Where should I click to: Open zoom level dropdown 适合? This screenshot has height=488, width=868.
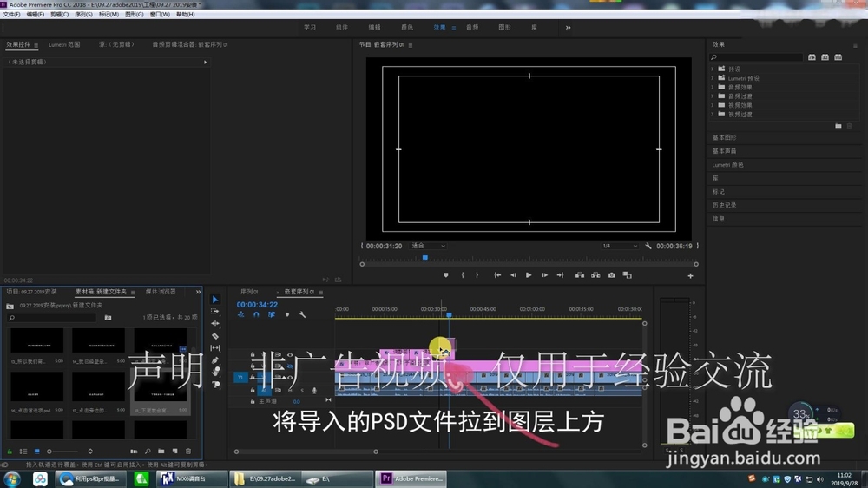[x=428, y=246]
